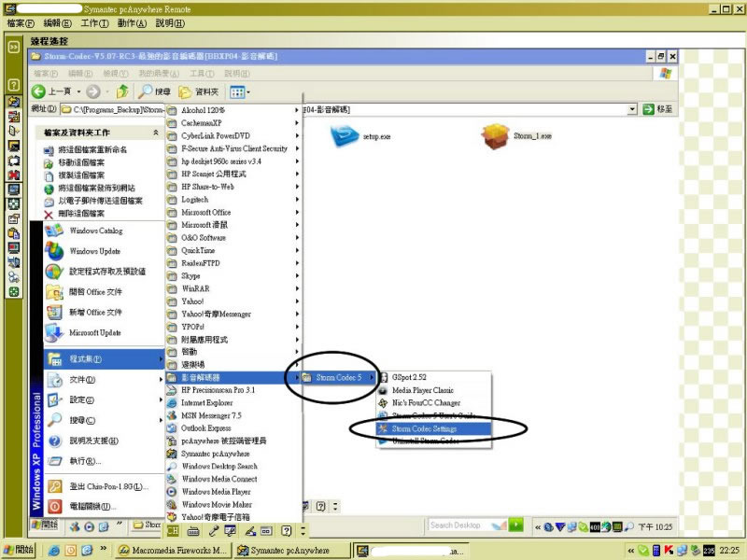Expand WinRAR program folder
This screenshot has width=747, height=560.
pyautogui.click(x=233, y=288)
